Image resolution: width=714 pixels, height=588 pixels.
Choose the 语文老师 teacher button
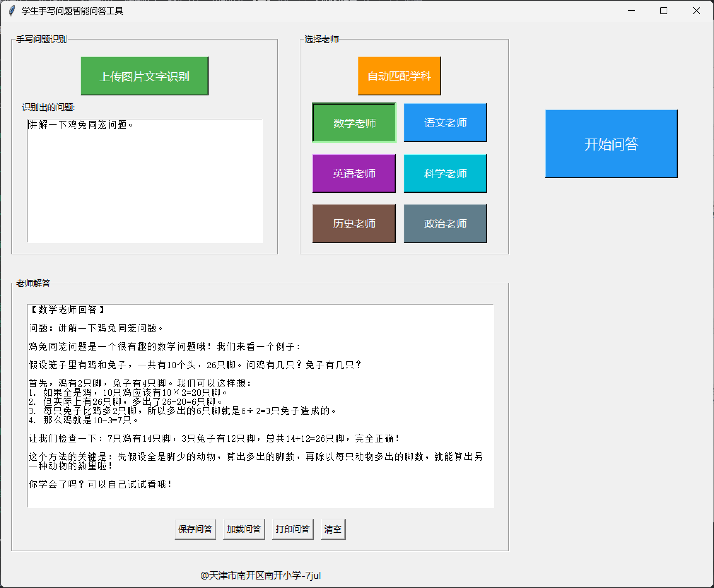coord(445,123)
